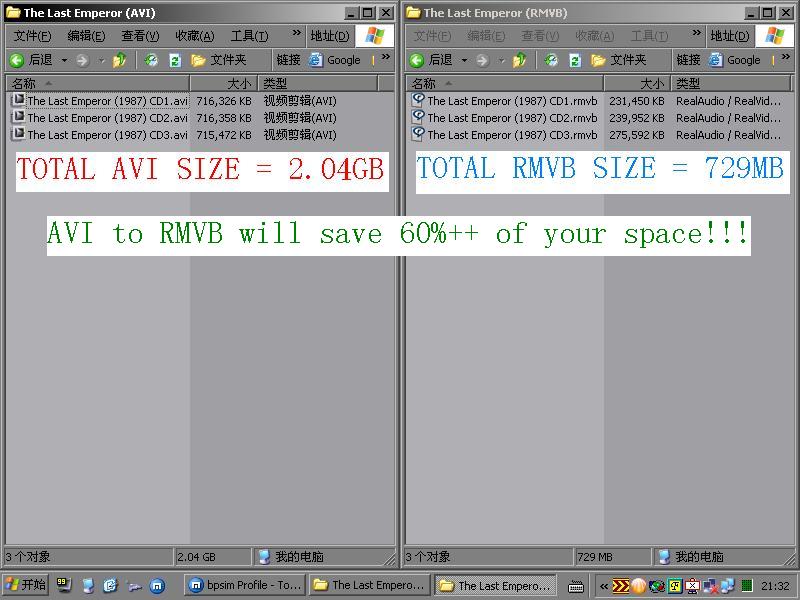Open 文件(F) menu in RMVB window

(432, 36)
